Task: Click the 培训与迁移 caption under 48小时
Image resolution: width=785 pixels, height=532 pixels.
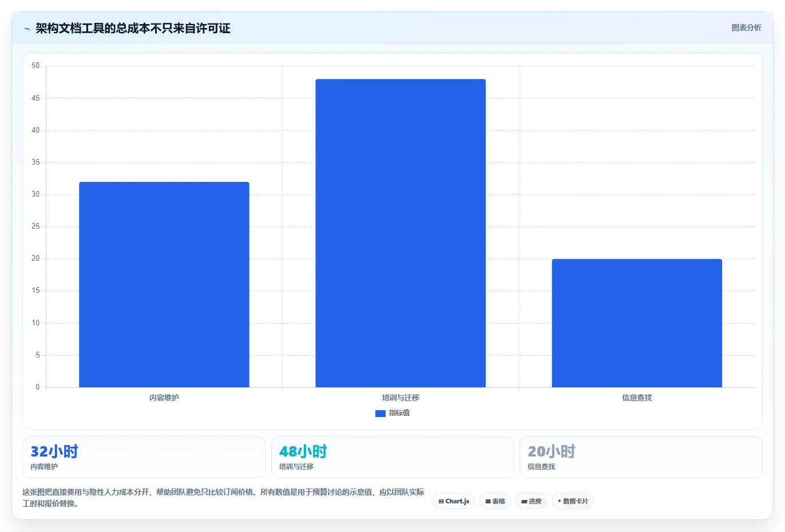Action: tap(296, 467)
